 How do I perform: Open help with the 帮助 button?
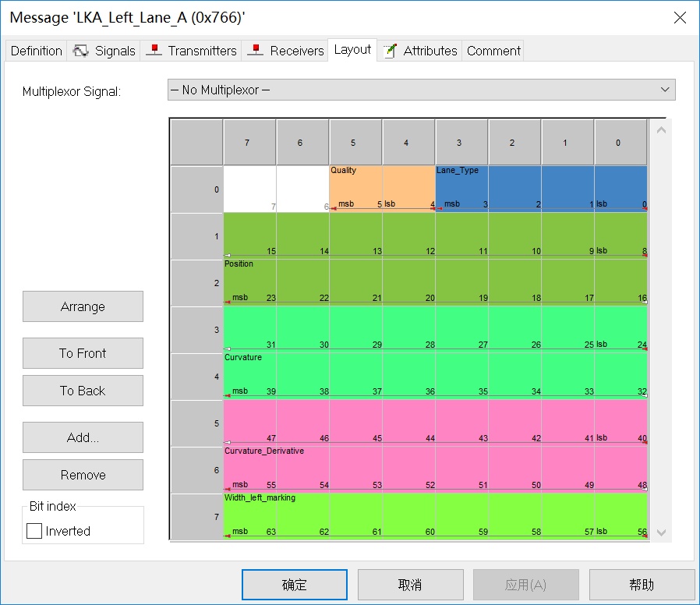(x=642, y=585)
